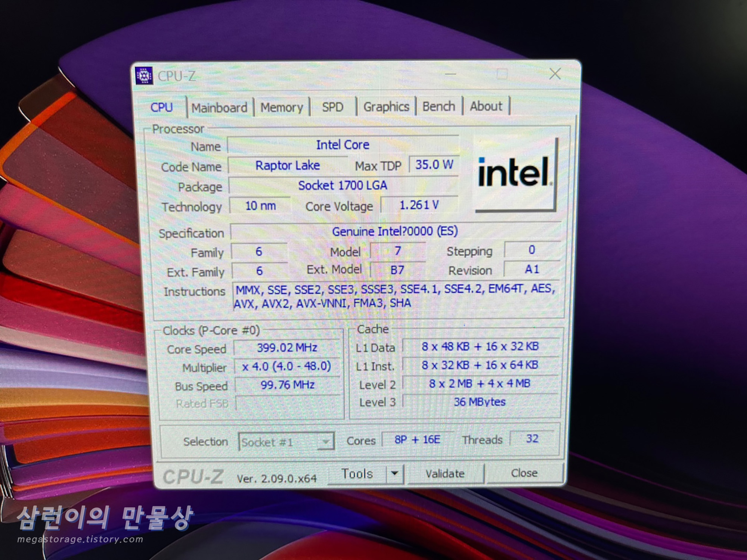Minimize the CPU-Z window
Viewport: 747px width, 560px height.
[450, 74]
